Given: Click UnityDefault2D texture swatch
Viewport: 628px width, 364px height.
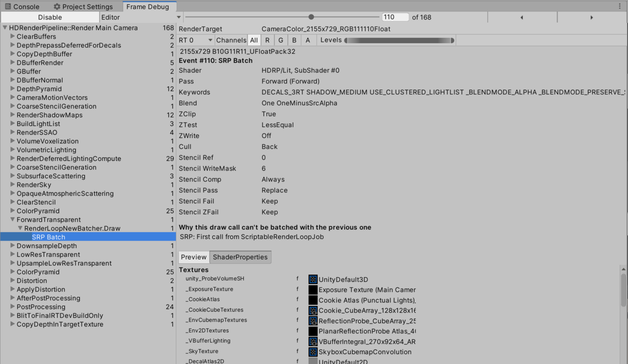Looking at the screenshot, I should click(x=313, y=361).
